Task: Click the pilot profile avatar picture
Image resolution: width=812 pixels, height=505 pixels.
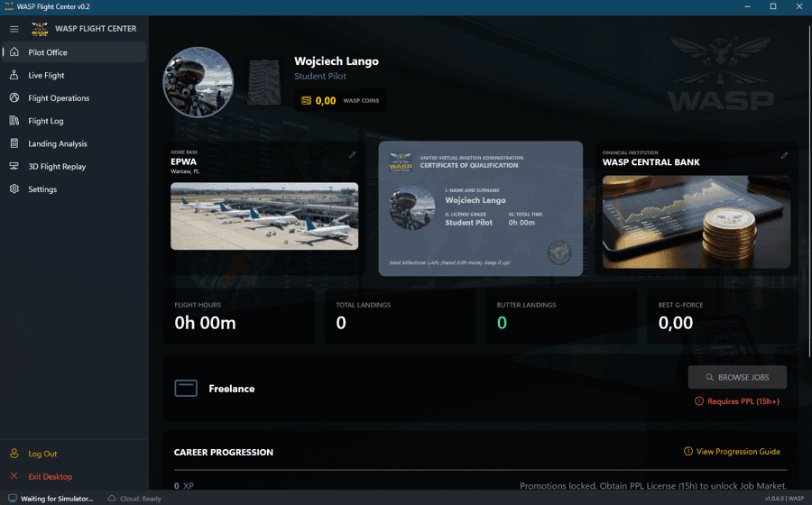Action: [198, 82]
